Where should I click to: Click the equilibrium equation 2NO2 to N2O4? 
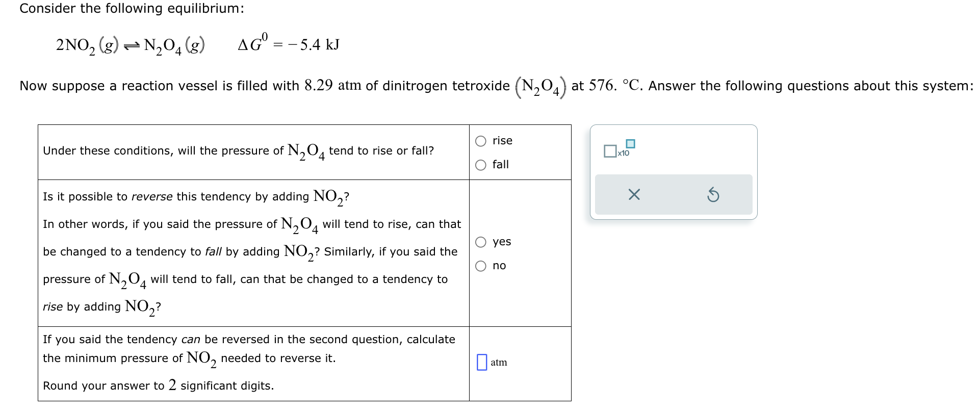pos(131,44)
